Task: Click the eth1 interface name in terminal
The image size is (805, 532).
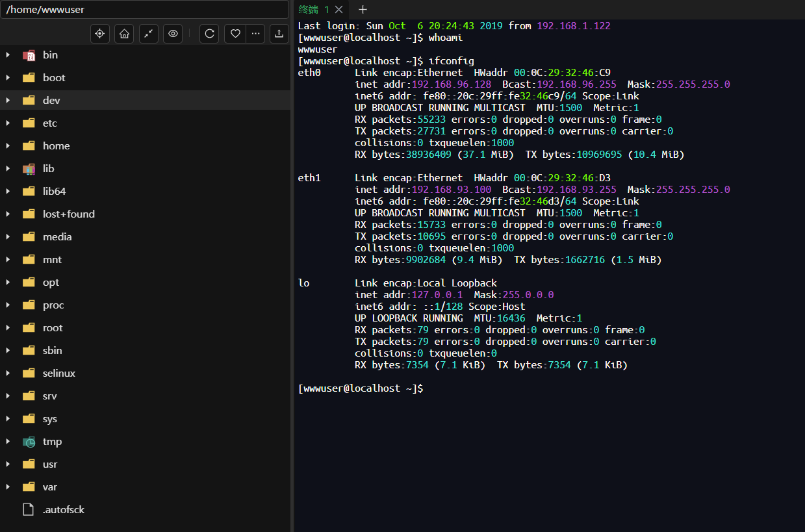Action: tap(309, 178)
